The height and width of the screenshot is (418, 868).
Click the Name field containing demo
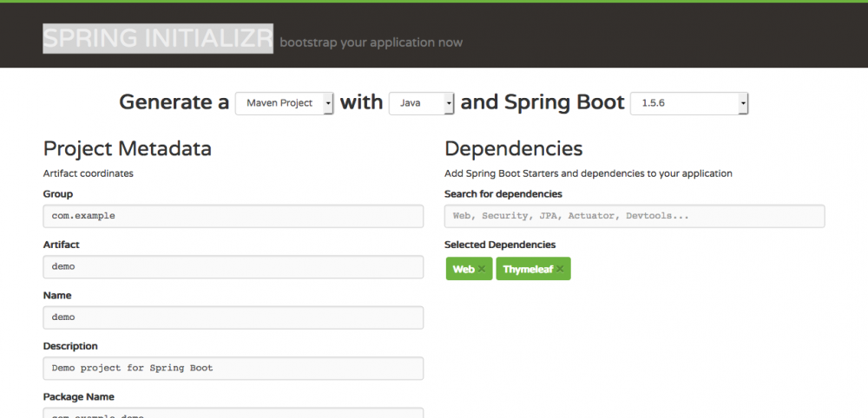tap(233, 317)
